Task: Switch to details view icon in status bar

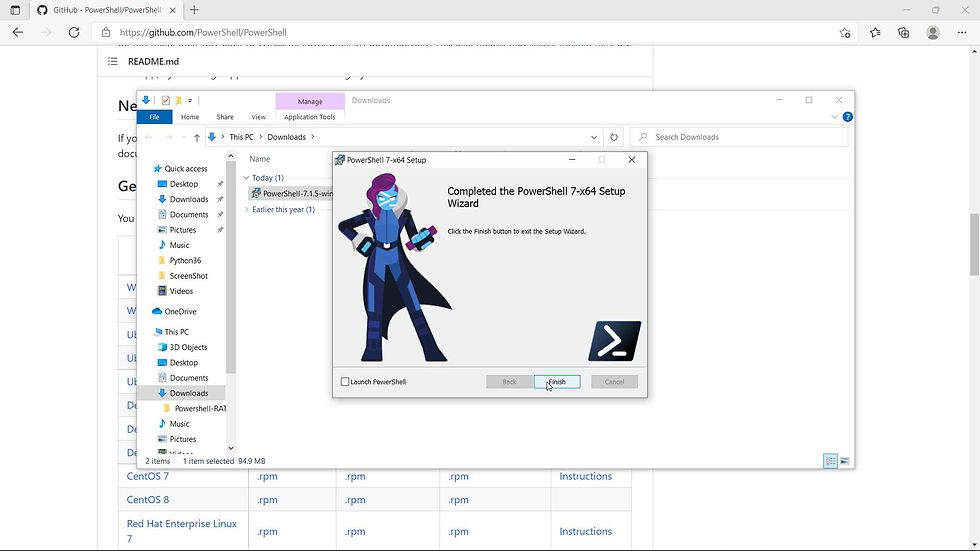Action: (830, 462)
